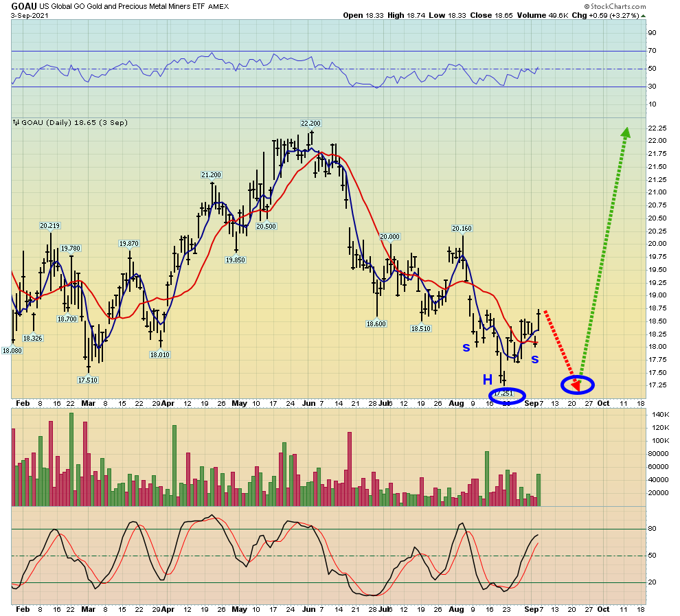Click the 20.219 February high label
This screenshot has height=616, width=680.
coord(50,225)
